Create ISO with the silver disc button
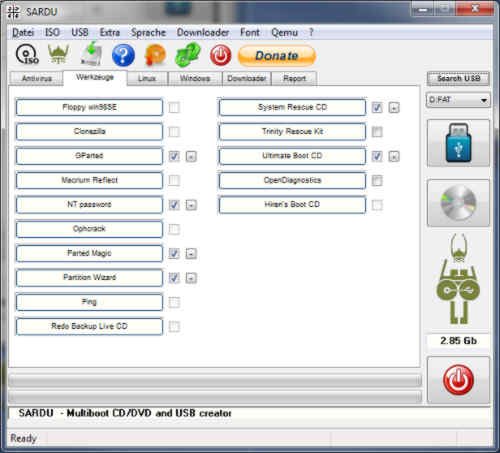This screenshot has width=500, height=453. click(x=458, y=203)
